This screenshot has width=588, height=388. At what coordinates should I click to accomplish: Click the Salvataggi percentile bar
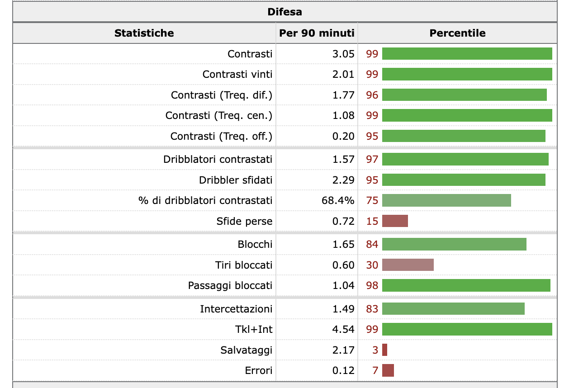385,350
